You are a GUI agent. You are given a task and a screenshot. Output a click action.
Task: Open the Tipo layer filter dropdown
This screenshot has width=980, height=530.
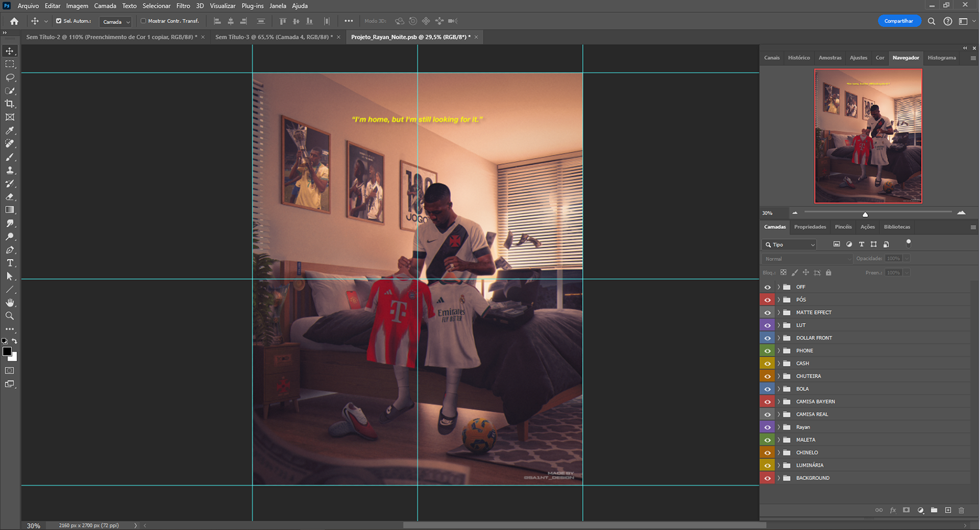[790, 245]
